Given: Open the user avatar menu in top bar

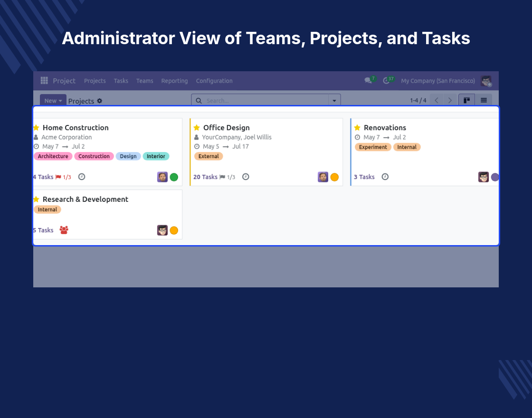Looking at the screenshot, I should click(x=486, y=81).
